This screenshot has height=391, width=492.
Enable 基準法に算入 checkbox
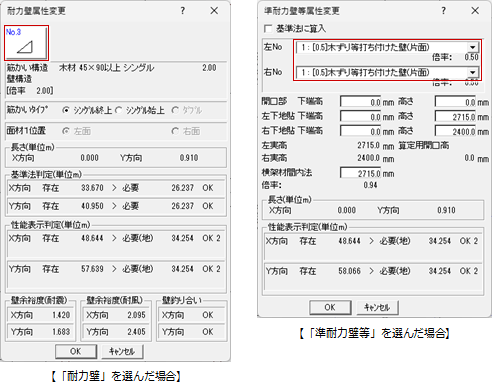click(x=268, y=29)
